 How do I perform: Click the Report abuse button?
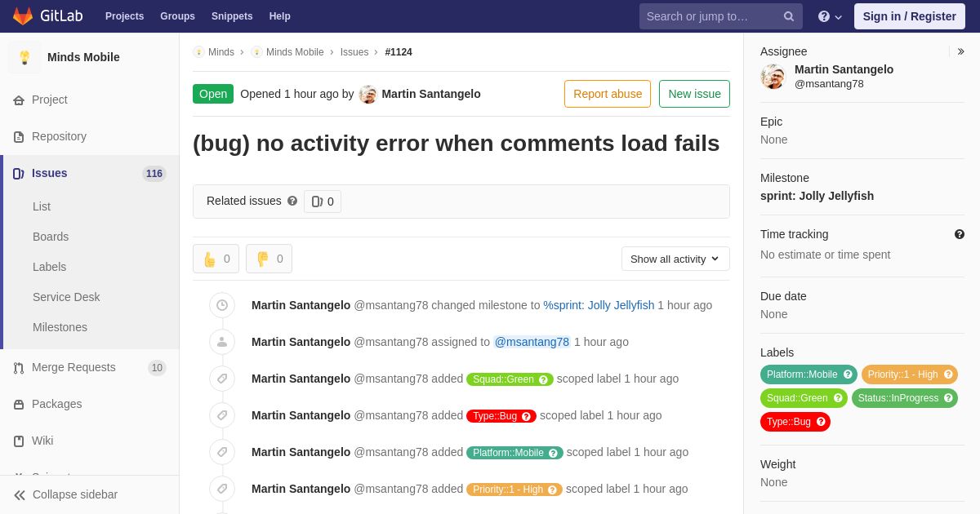[608, 94]
